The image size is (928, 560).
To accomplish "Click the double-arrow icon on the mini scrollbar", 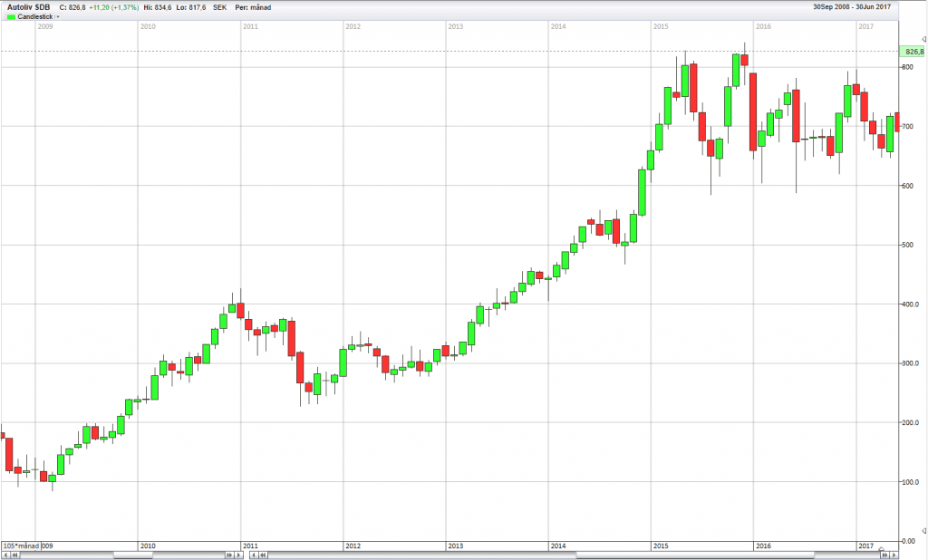I will pos(264,555).
